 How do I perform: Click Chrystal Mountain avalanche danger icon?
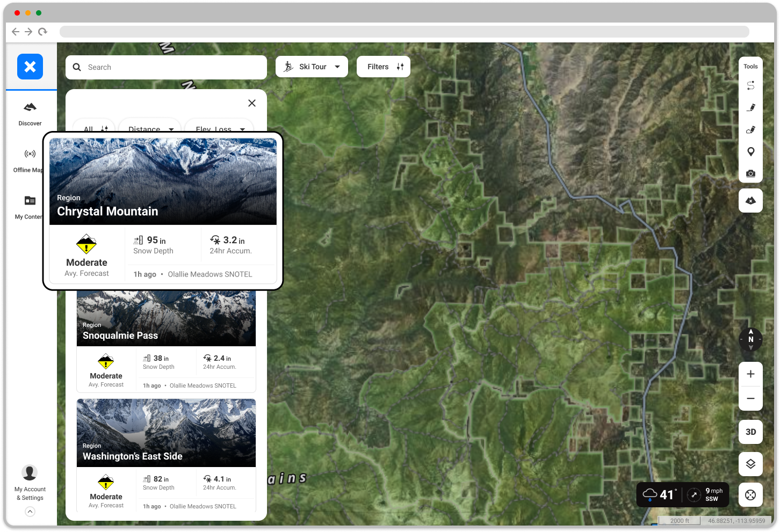(x=86, y=244)
